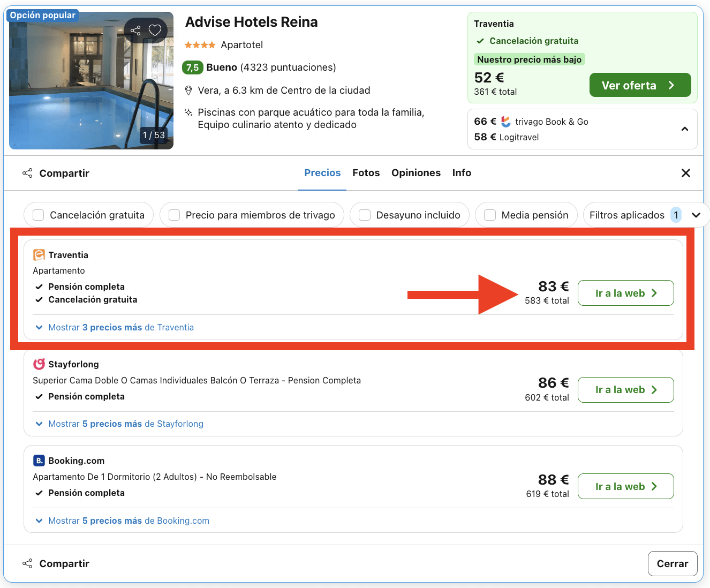Viewport: 710px width, 588px height.
Task: Enable the Desayuno incluido filter
Action: point(365,215)
